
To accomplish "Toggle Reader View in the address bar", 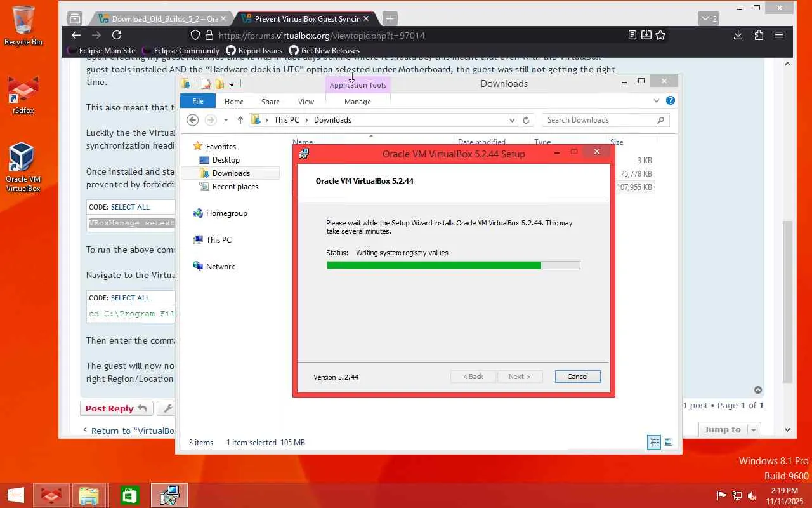I will pos(632,36).
